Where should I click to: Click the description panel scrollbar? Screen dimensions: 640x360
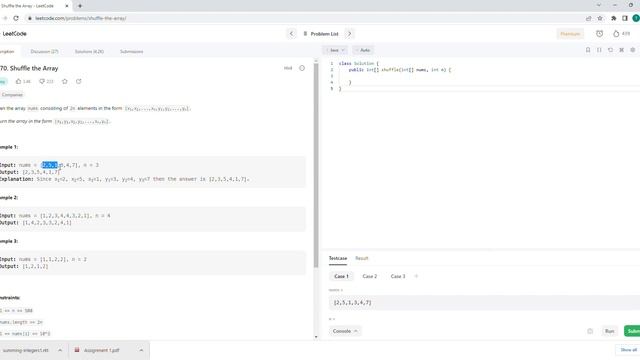[x=316, y=165]
